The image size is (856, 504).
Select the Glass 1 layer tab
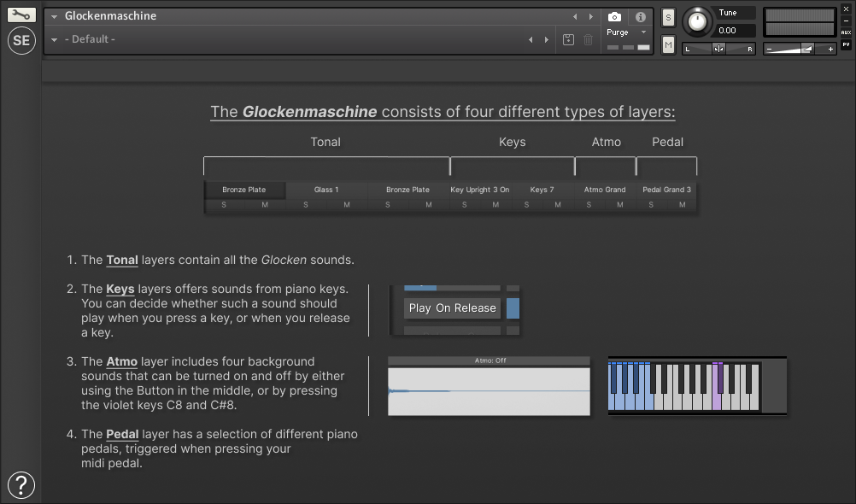tap(326, 190)
